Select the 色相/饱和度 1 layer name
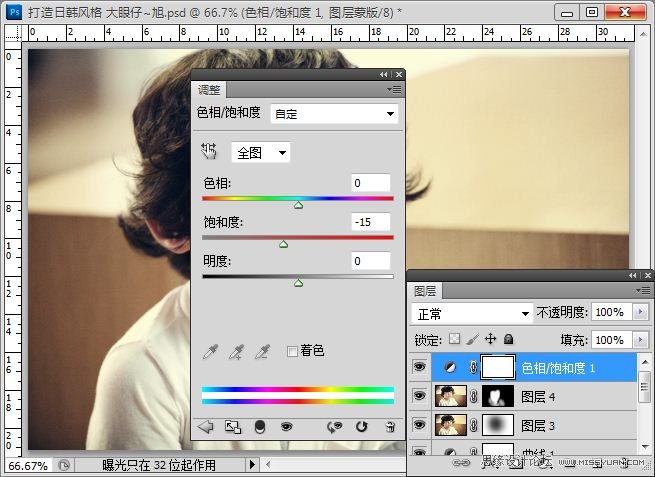The width and height of the screenshot is (655, 477). point(558,368)
